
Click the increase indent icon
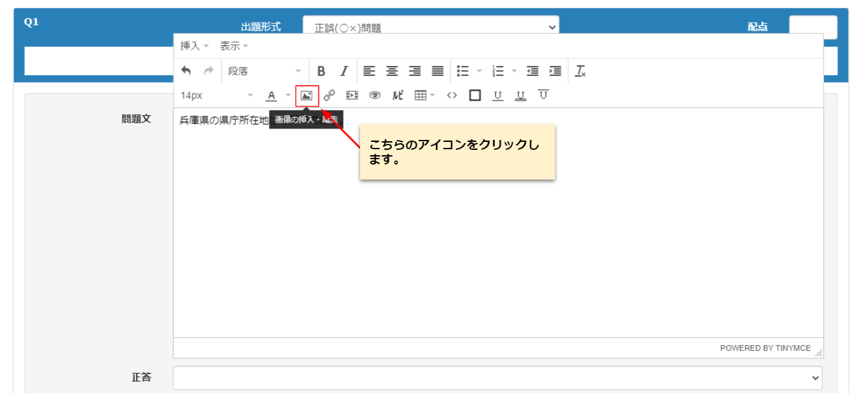[x=555, y=71]
